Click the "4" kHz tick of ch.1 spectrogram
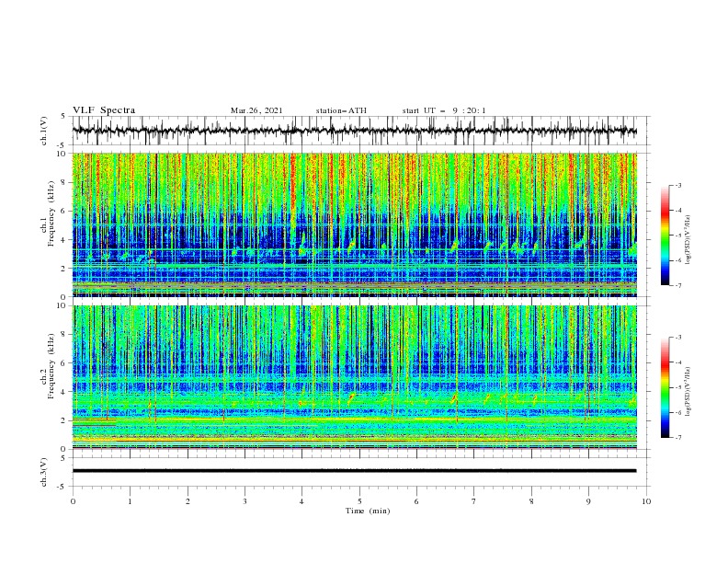Viewport: 728px width, 563px height. pos(65,240)
